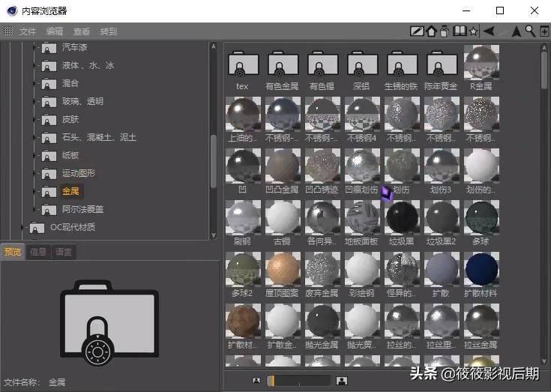Select the R金属 material thumbnail

(x=481, y=62)
